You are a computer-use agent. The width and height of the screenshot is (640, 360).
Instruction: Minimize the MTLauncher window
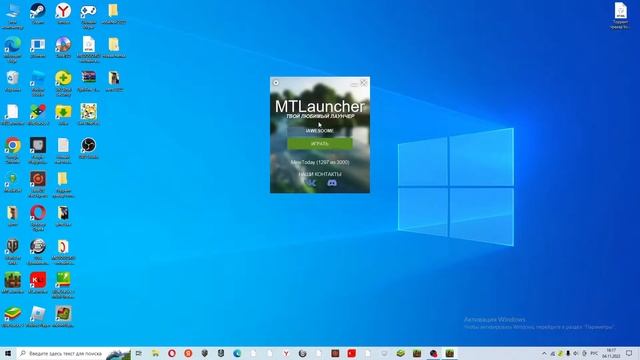(354, 84)
